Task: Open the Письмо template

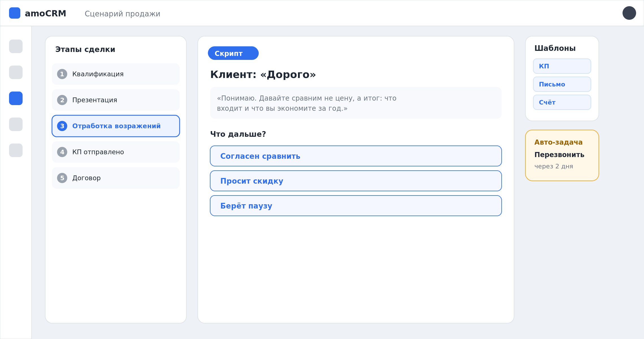Action: [x=562, y=84]
